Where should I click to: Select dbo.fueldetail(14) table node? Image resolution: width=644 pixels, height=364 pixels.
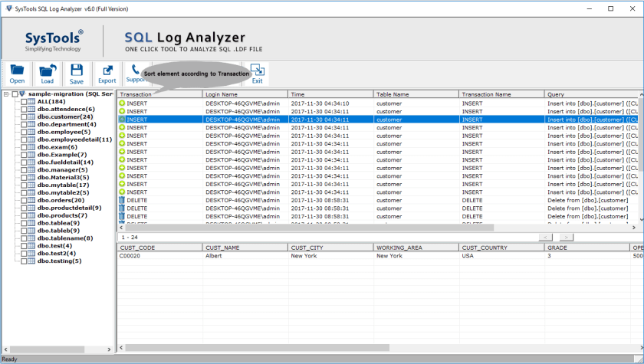point(65,162)
